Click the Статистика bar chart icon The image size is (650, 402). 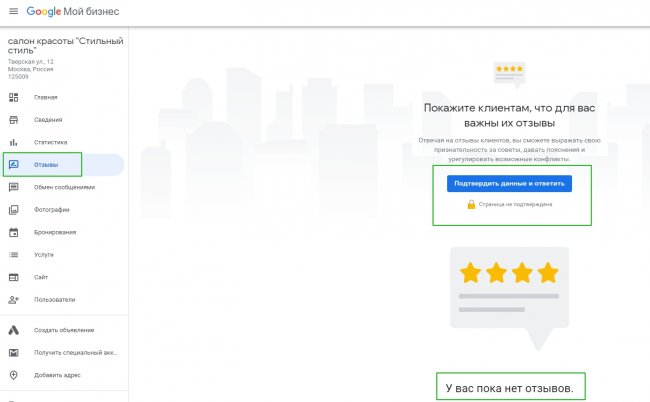[x=14, y=142]
